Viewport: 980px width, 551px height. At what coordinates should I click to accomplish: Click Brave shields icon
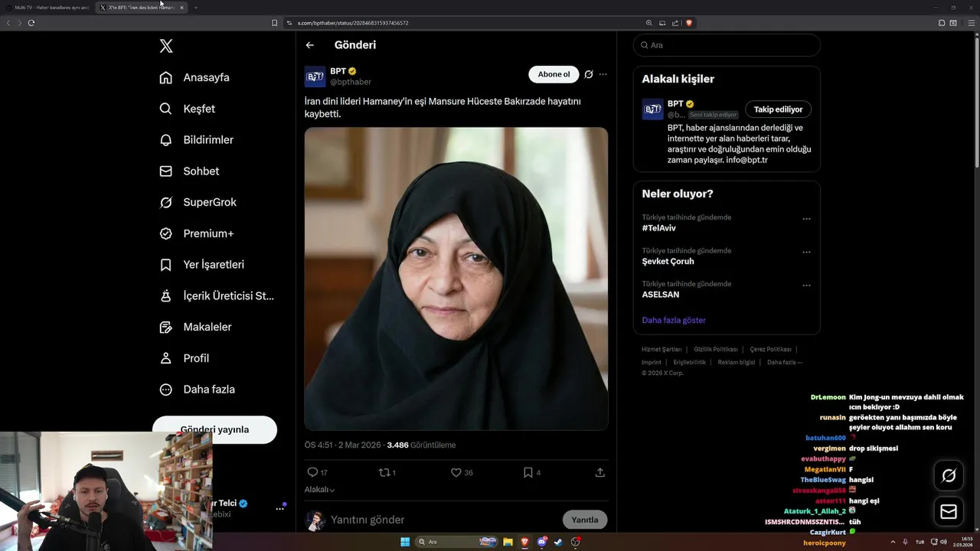[x=689, y=23]
